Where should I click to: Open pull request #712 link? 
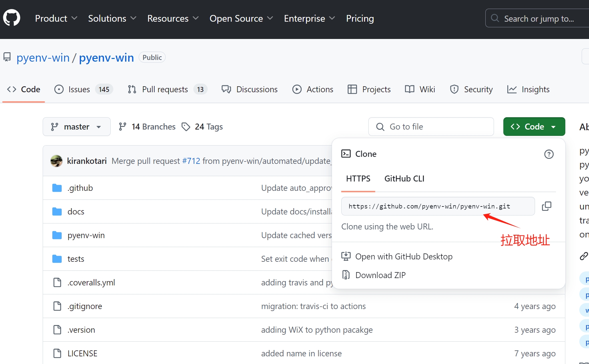point(191,161)
